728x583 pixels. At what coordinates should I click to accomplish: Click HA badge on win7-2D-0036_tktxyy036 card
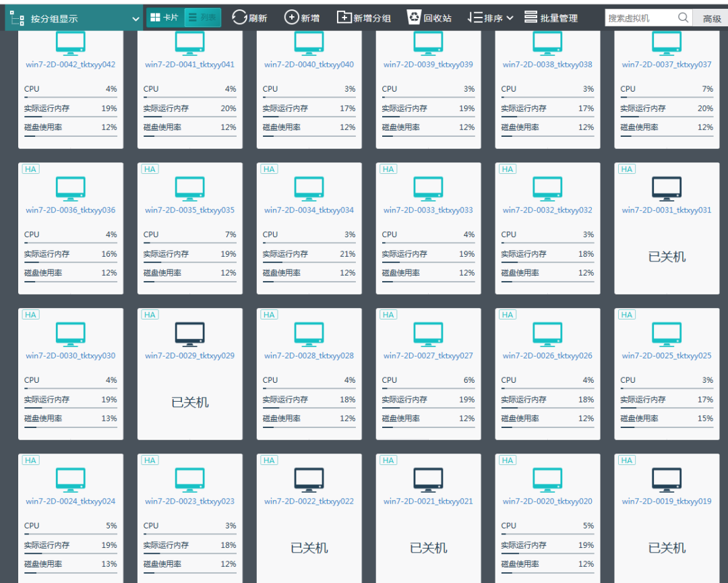[x=30, y=169]
